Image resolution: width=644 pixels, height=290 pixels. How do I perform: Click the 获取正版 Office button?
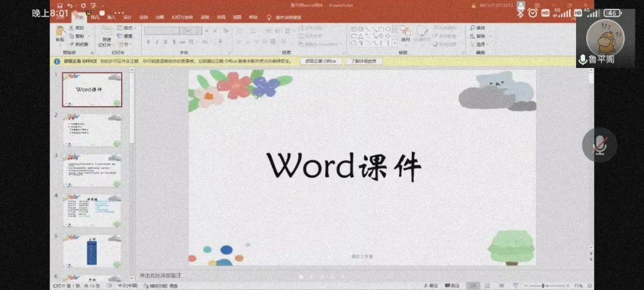coord(321,61)
